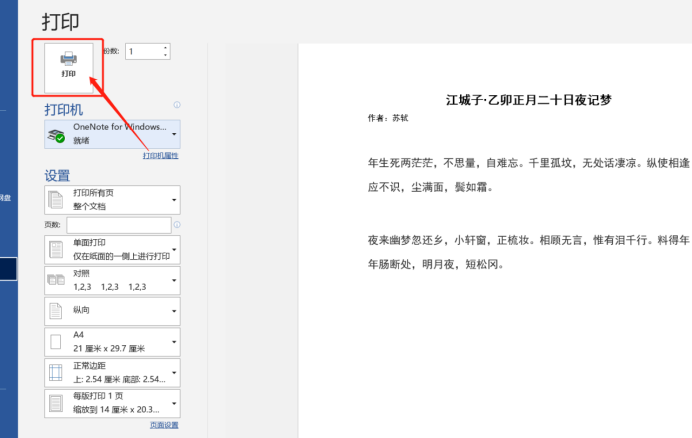Click the info icon next to 打印机 heading
The image size is (692, 438).
point(177,105)
